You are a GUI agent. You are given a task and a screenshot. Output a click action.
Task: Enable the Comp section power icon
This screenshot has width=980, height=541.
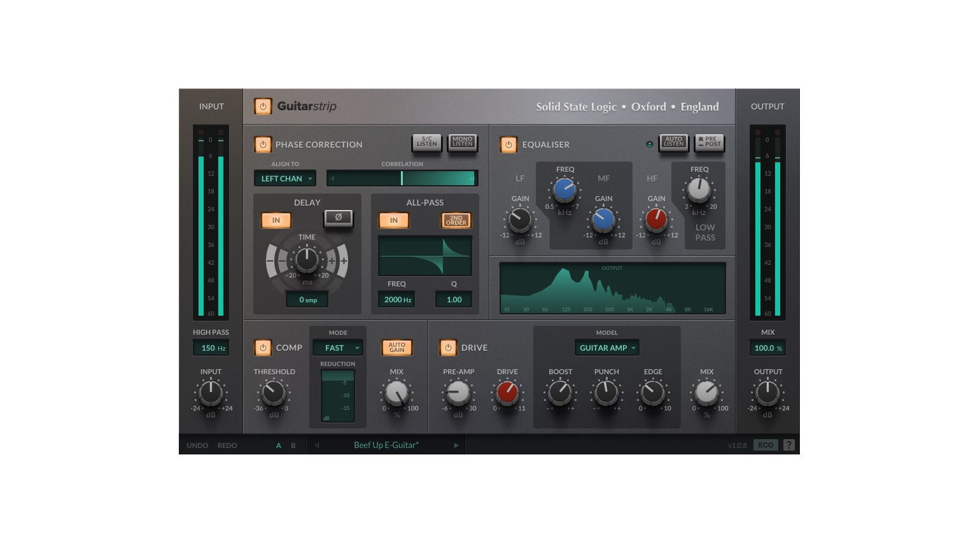pyautogui.click(x=263, y=348)
